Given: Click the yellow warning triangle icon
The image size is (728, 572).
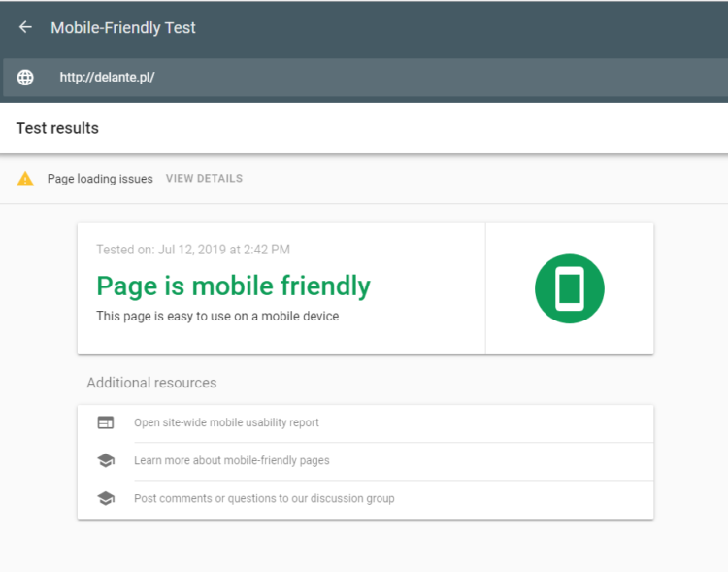Looking at the screenshot, I should point(25,179).
